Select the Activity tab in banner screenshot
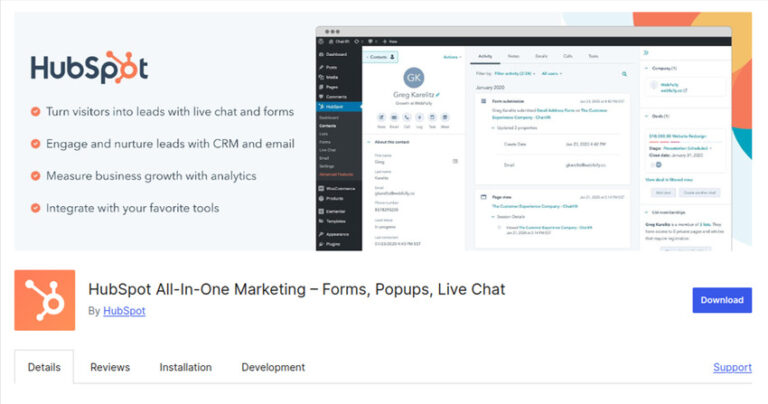The width and height of the screenshot is (768, 404). tap(485, 56)
